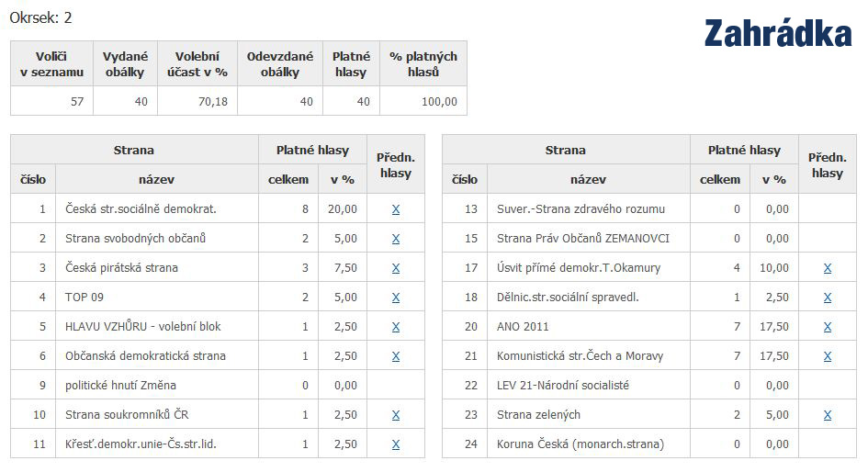Open preferential votes X for ANO 2011
This screenshot has height=472, width=868.
(x=828, y=327)
